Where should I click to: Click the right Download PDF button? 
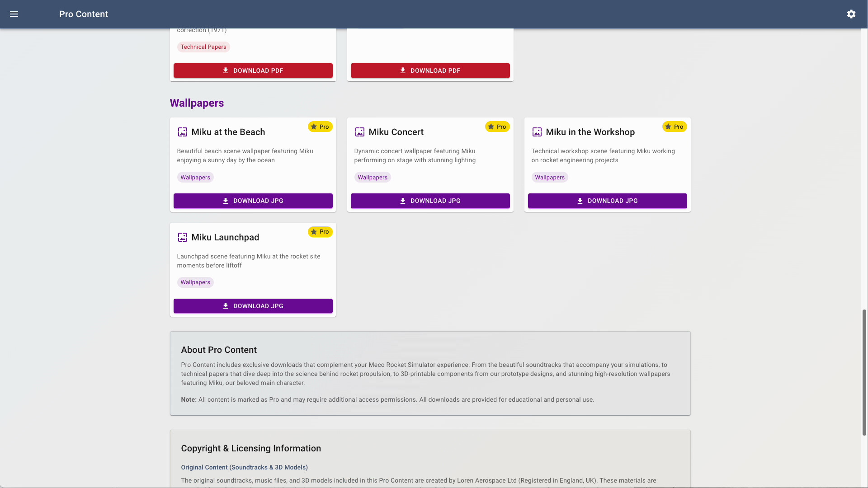(x=430, y=70)
